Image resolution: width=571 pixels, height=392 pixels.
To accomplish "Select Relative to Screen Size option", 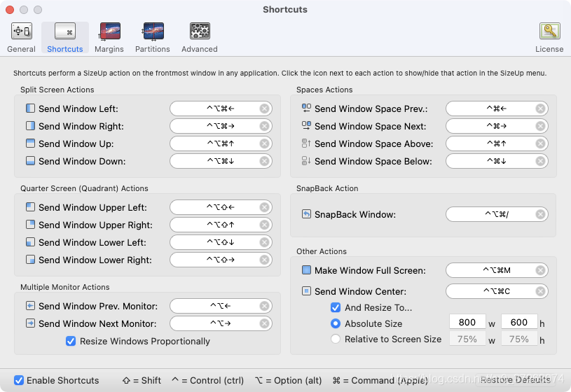I will [x=336, y=339].
